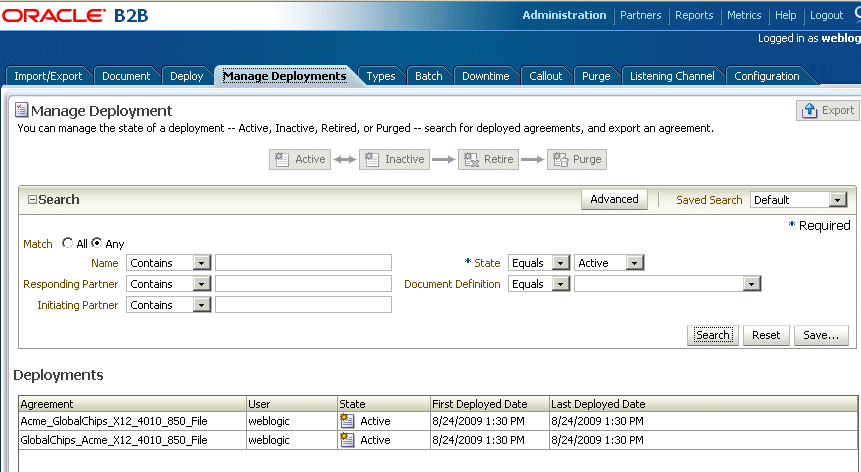The height and width of the screenshot is (472, 861).
Task: Open the Callout tab
Action: point(545,76)
